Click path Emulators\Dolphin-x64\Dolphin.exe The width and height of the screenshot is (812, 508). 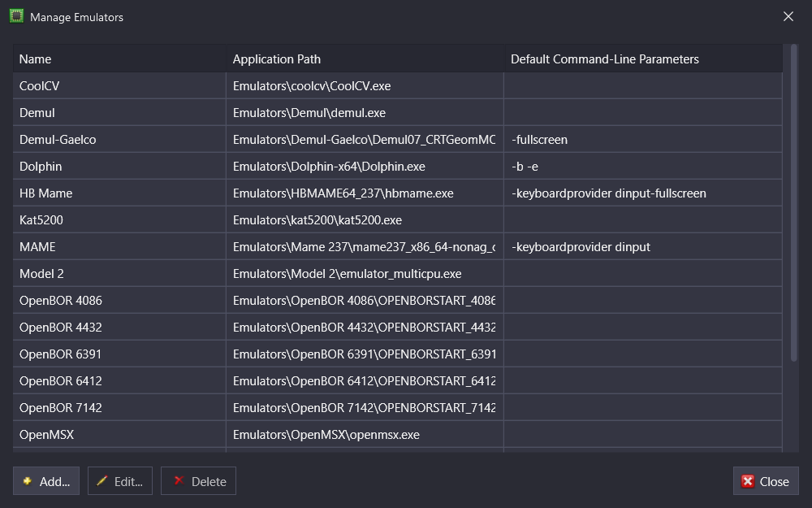[329, 167]
